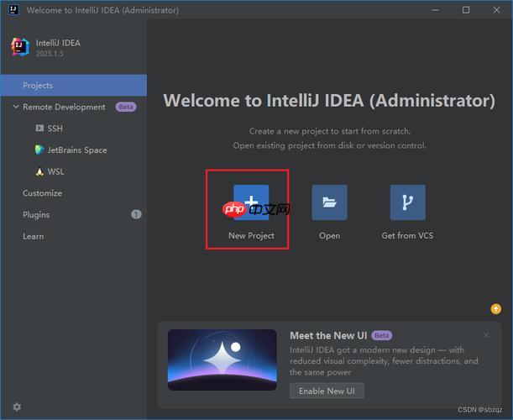The width and height of the screenshot is (513, 420).
Task: Click the Plugins update count badge
Action: (x=136, y=214)
